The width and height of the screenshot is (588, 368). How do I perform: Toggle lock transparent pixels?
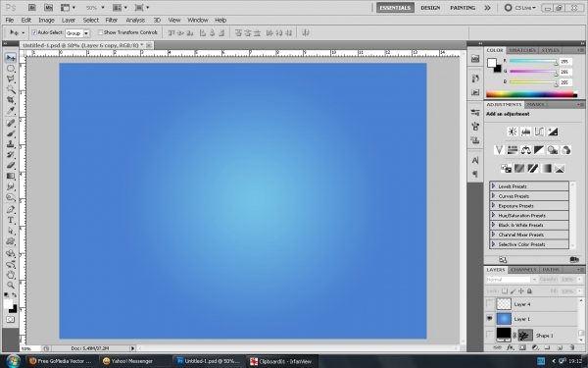505,291
